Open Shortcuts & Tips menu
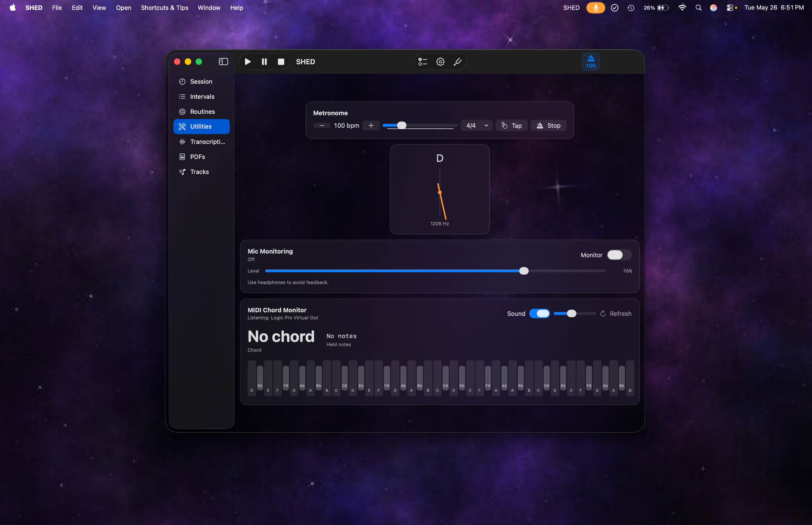This screenshot has width=812, height=525. click(x=165, y=8)
